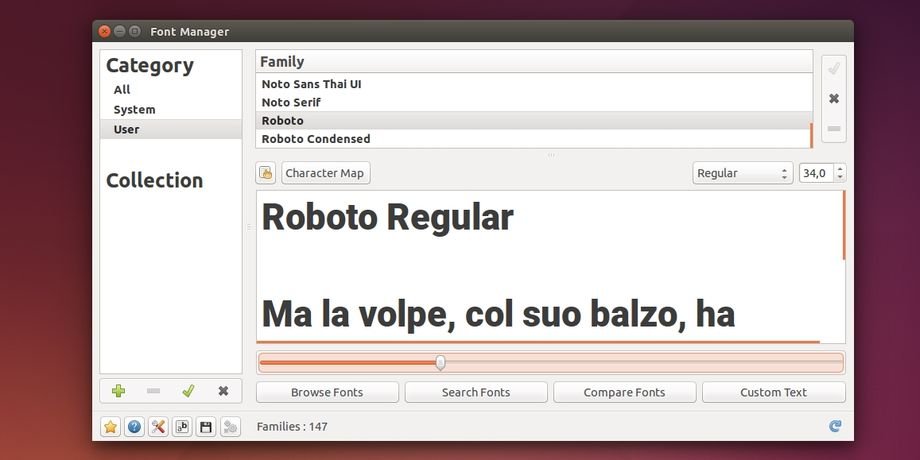Viewport: 920px width, 460px height.
Task: Click the Category heading
Action: (x=150, y=66)
